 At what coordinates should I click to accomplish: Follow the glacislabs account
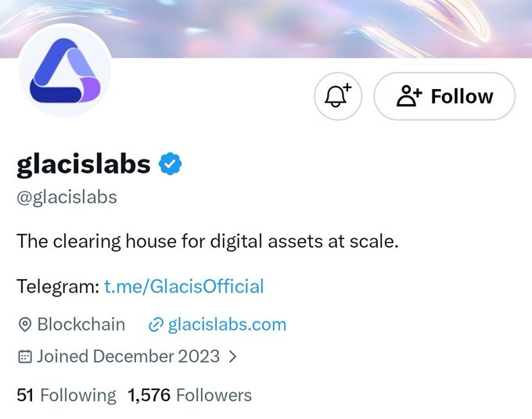pyautogui.click(x=444, y=96)
